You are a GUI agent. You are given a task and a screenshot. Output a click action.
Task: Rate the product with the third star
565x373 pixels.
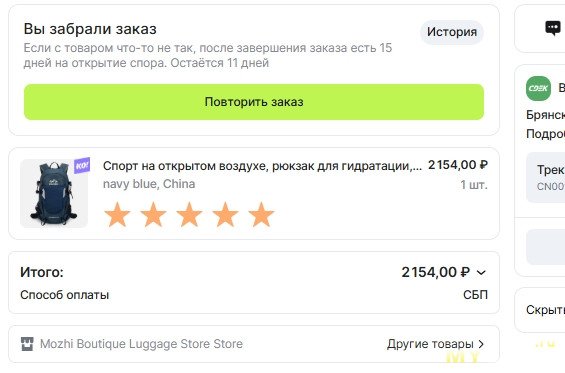189,214
